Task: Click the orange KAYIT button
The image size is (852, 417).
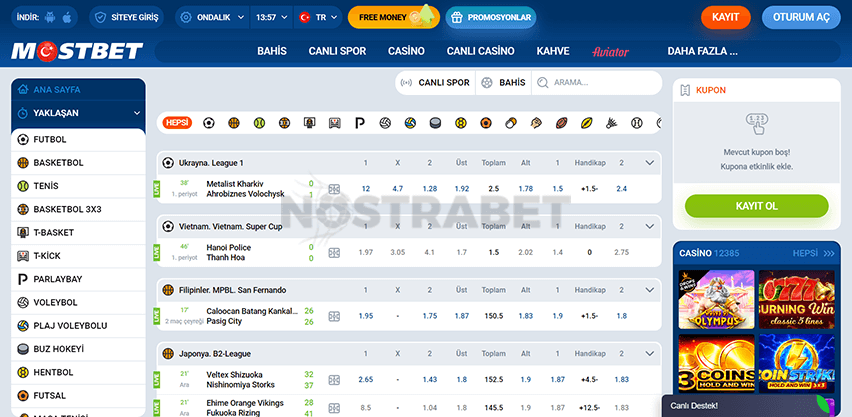Action: coord(726,17)
